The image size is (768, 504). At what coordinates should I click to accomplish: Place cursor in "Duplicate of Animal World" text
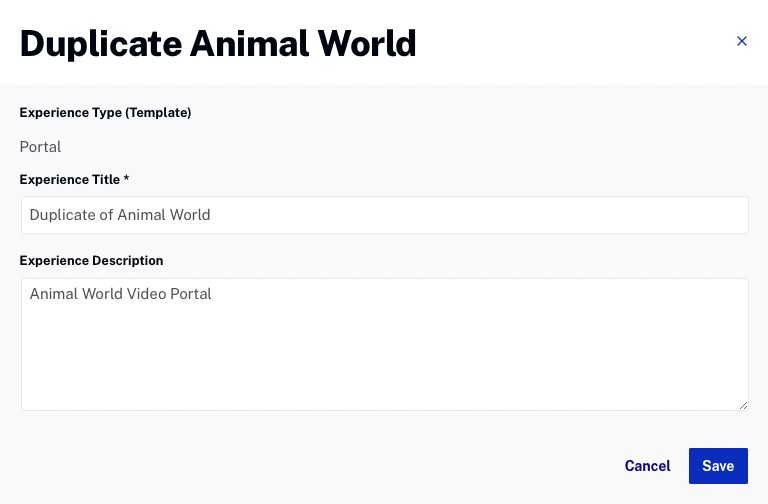[x=120, y=215]
